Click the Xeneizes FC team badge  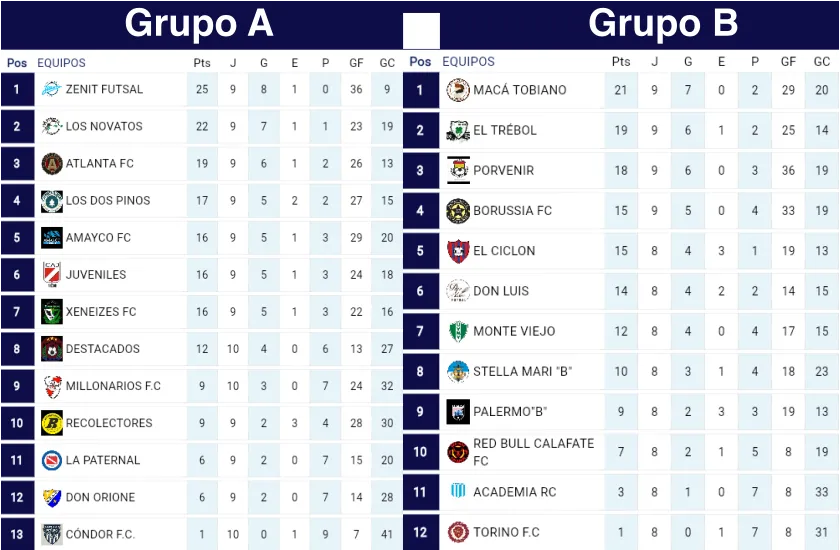(51, 311)
